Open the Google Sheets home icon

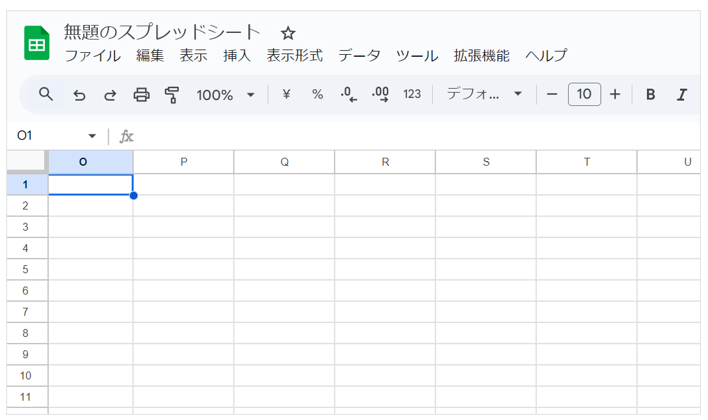tap(37, 43)
